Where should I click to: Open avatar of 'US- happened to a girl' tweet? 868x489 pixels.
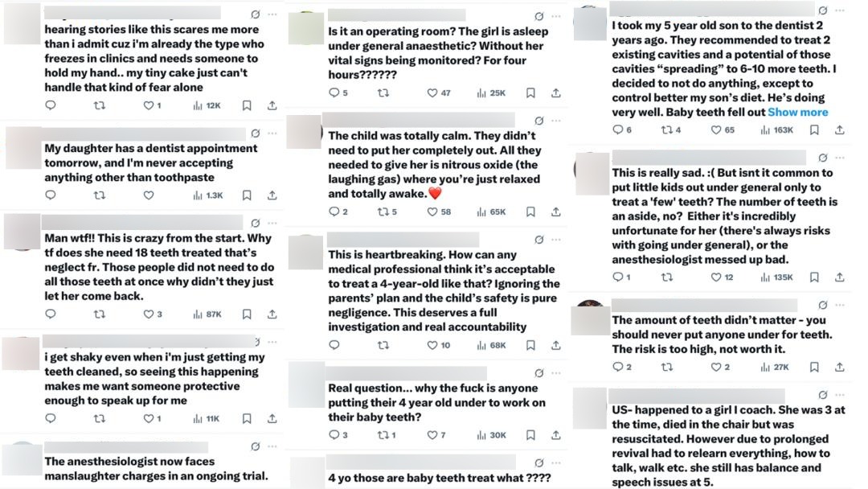click(x=590, y=407)
